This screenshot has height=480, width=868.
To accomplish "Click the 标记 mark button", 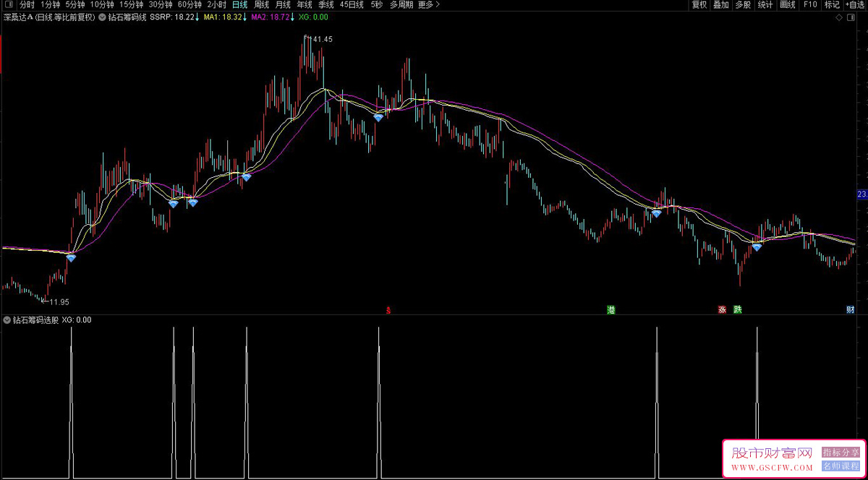I will click(832, 4).
